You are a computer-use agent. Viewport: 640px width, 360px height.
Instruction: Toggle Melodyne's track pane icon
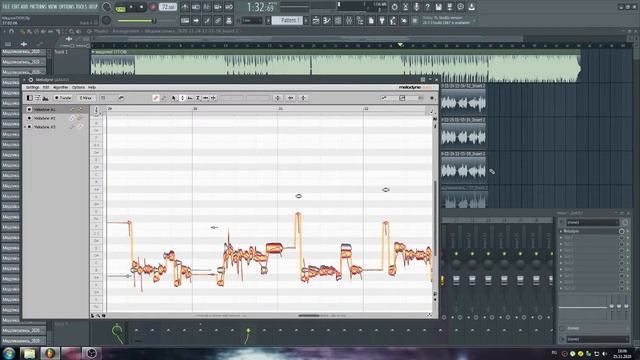[x=29, y=98]
